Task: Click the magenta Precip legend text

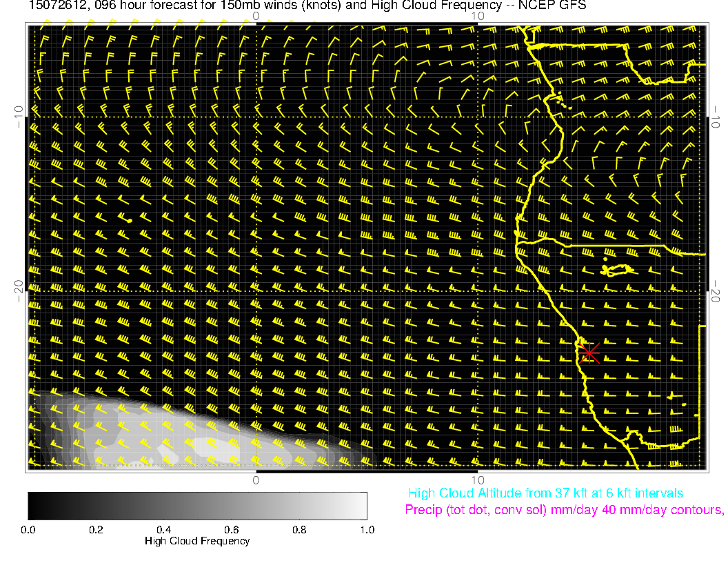Action: coord(564,511)
